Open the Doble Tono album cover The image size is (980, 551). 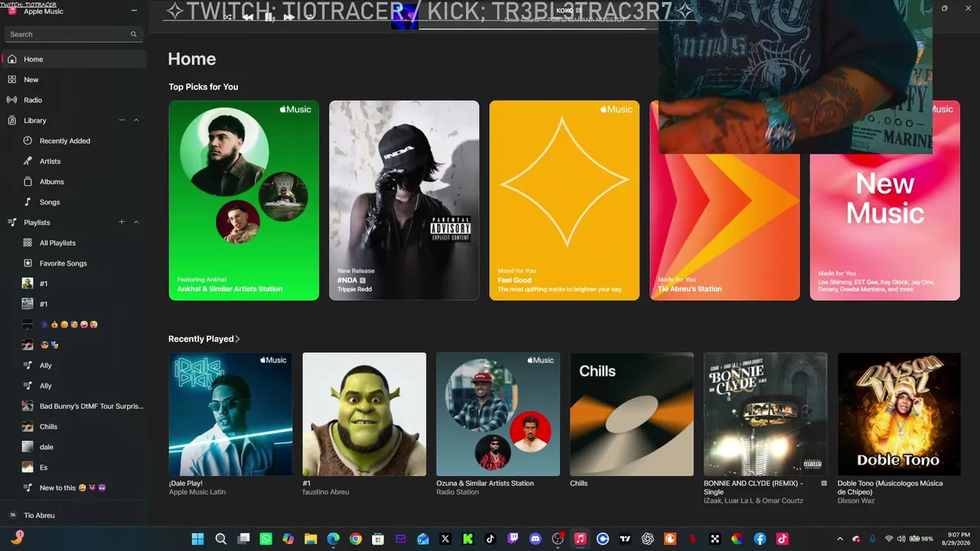[x=899, y=414]
